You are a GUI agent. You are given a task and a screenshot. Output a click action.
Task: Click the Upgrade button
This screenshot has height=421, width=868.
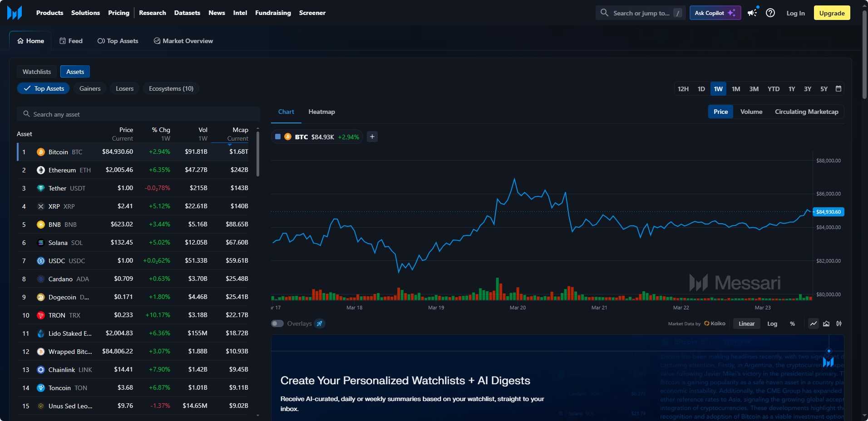point(832,13)
